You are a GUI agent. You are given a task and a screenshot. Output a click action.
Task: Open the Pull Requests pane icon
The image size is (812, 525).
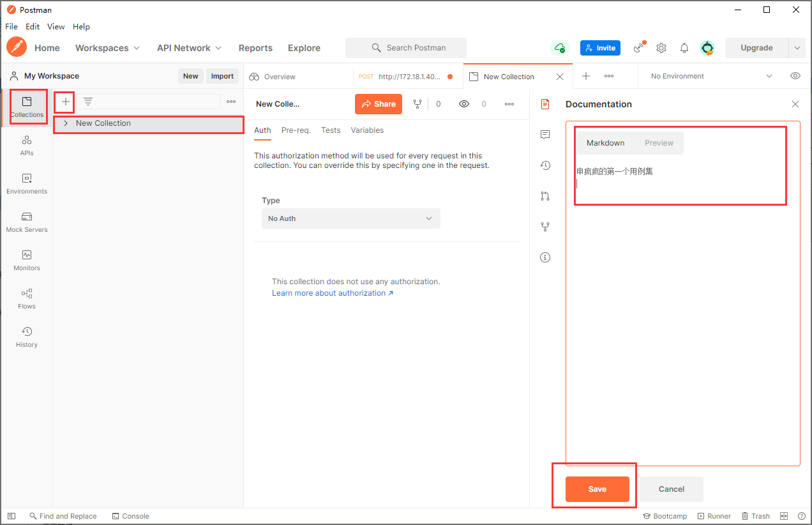(x=545, y=196)
